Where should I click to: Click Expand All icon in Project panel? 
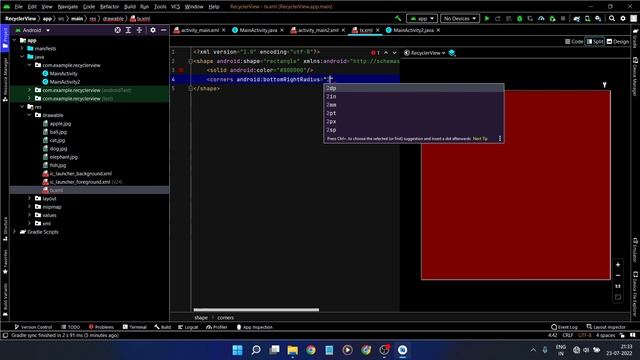[128, 30]
